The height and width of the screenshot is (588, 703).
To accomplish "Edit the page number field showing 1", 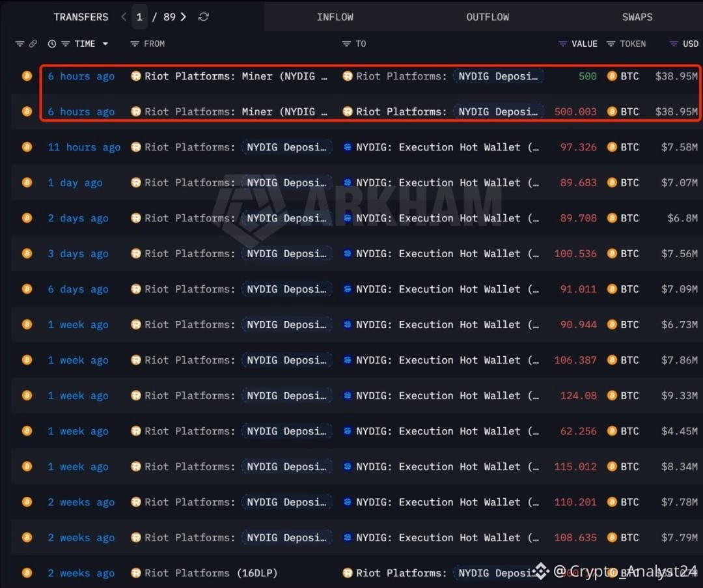I will (x=139, y=17).
